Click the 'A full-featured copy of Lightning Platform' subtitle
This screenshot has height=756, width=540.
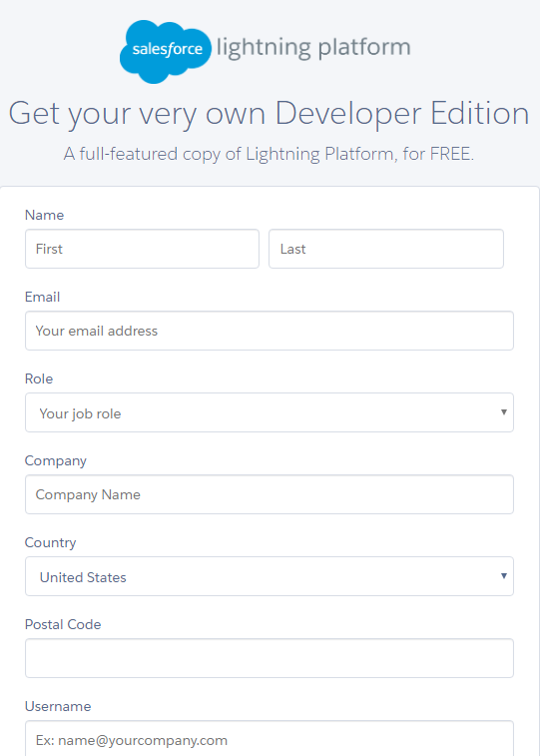269,154
